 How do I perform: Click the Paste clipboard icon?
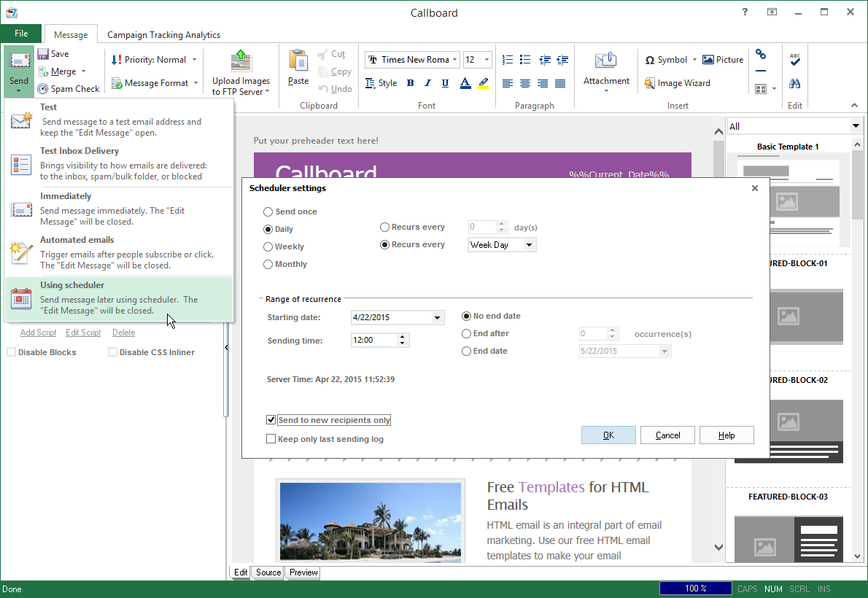pyautogui.click(x=298, y=61)
